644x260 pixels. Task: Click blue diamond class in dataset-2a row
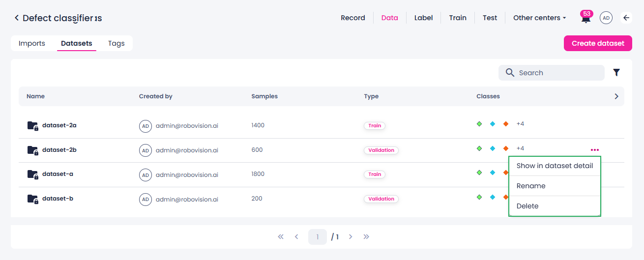pos(493,124)
